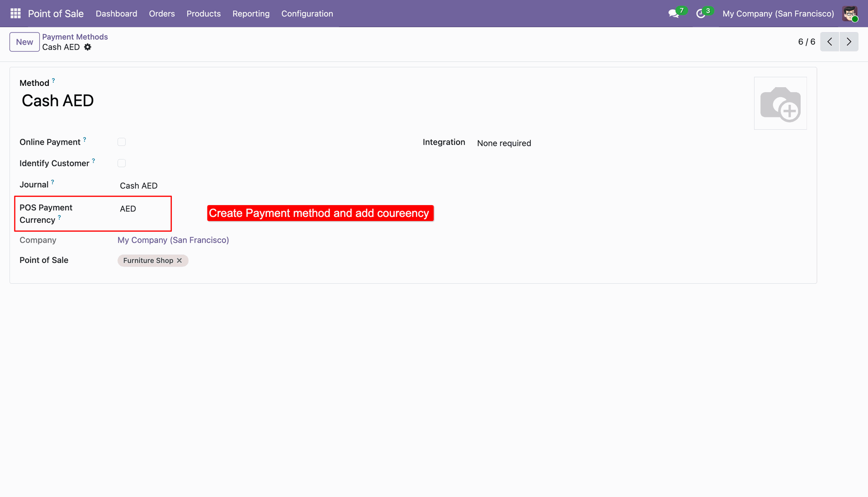868x497 pixels.
Task: Show help tooltip for Identify Customer
Action: point(94,160)
